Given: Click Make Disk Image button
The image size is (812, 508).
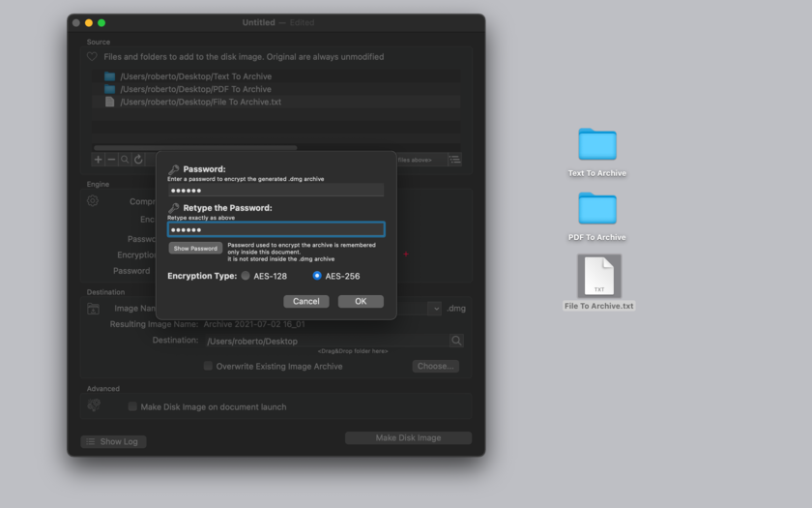Looking at the screenshot, I should pyautogui.click(x=408, y=438).
